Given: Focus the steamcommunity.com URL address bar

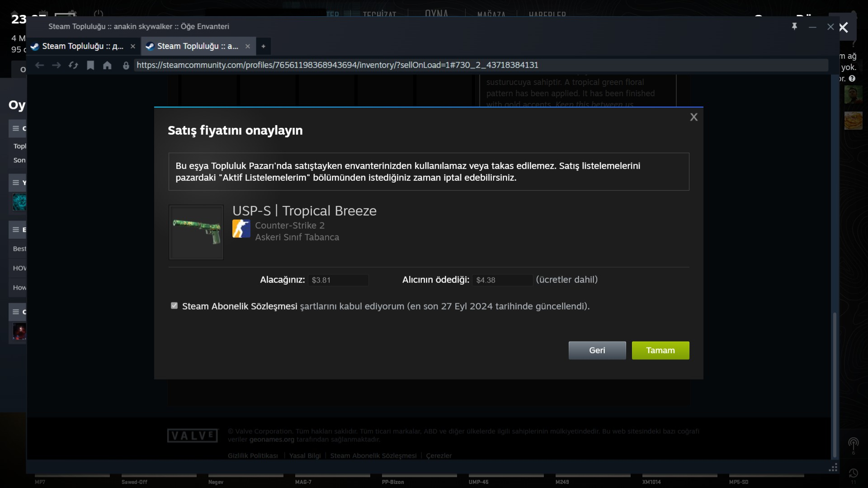Looking at the screenshot, I should pyautogui.click(x=481, y=65).
